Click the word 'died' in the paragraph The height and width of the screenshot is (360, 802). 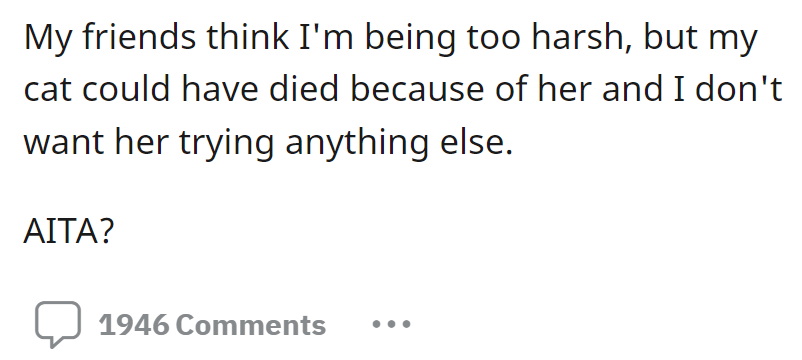[x=304, y=89]
